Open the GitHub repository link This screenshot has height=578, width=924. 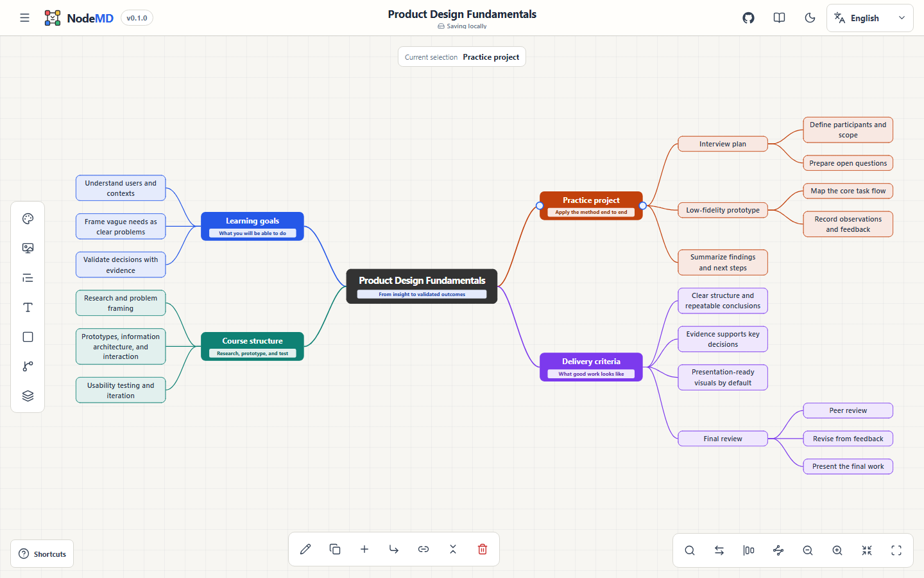pos(748,18)
